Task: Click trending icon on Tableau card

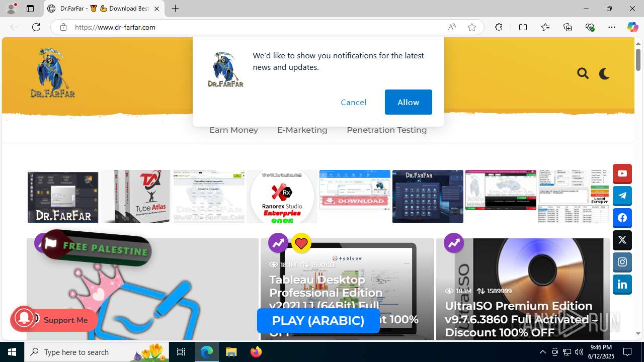Action: point(278,243)
